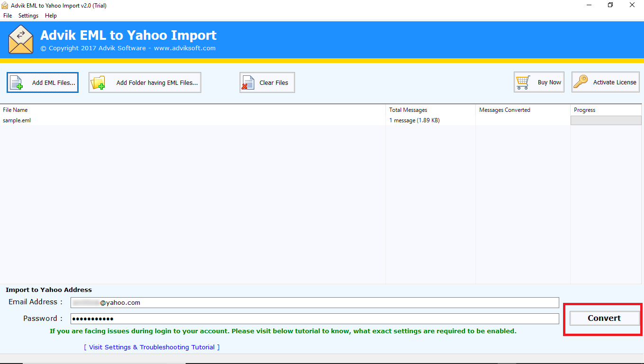The image size is (644, 364).
Task: Click the Add EML Files button
Action: (x=43, y=82)
